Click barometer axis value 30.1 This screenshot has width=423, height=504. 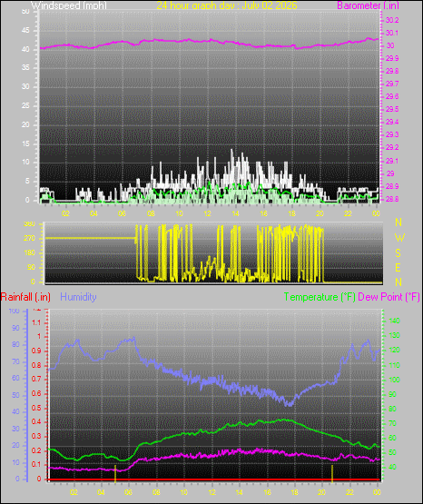coord(392,33)
